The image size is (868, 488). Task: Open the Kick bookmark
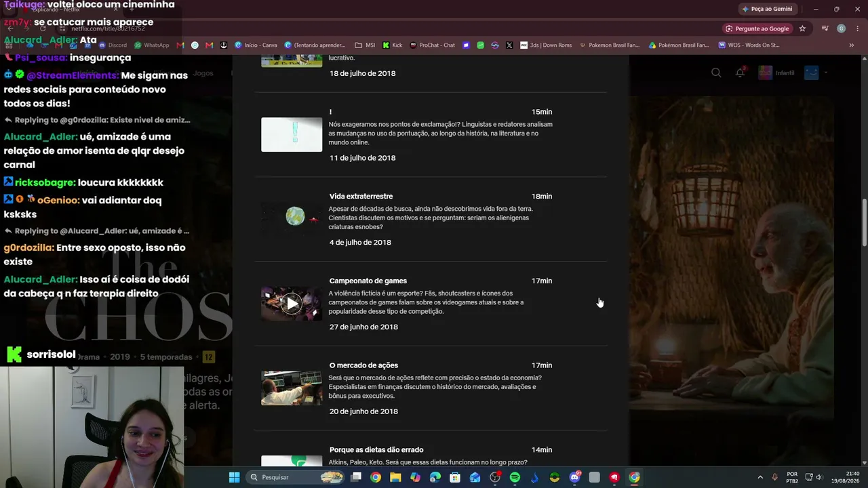393,45
